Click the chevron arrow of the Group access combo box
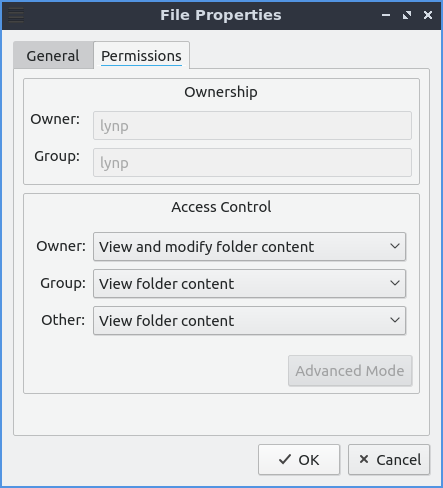Screen dimensions: 443x488 click(395, 283)
